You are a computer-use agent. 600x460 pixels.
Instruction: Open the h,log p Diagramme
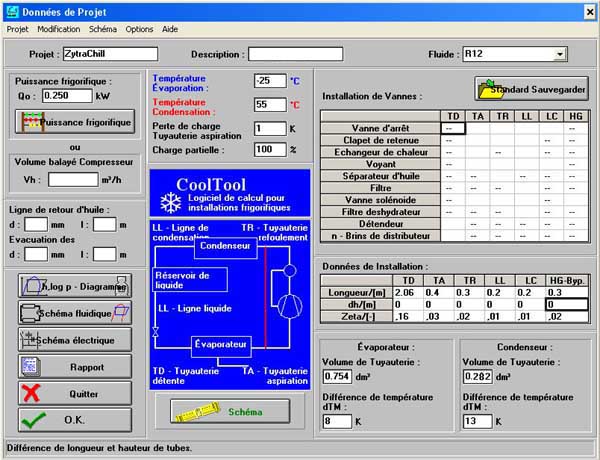pos(75,286)
